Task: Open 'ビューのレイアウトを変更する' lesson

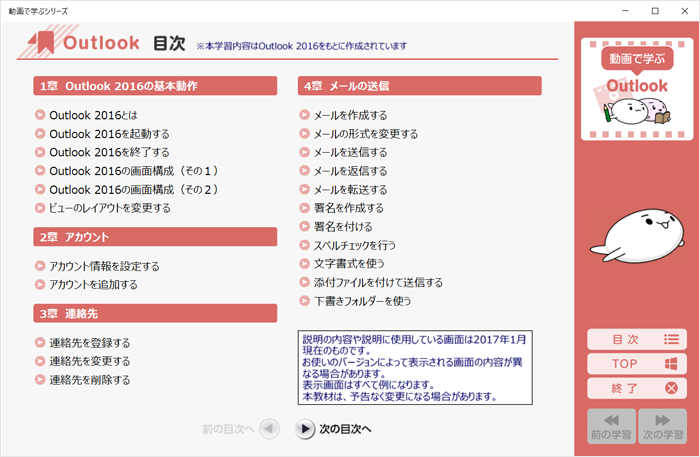Action: (x=110, y=208)
